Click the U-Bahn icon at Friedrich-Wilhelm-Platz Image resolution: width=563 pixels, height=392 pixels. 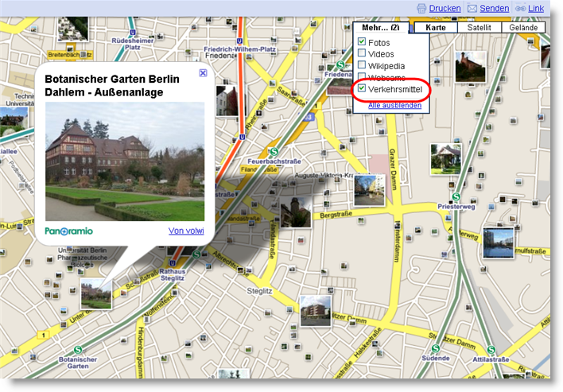[239, 41]
